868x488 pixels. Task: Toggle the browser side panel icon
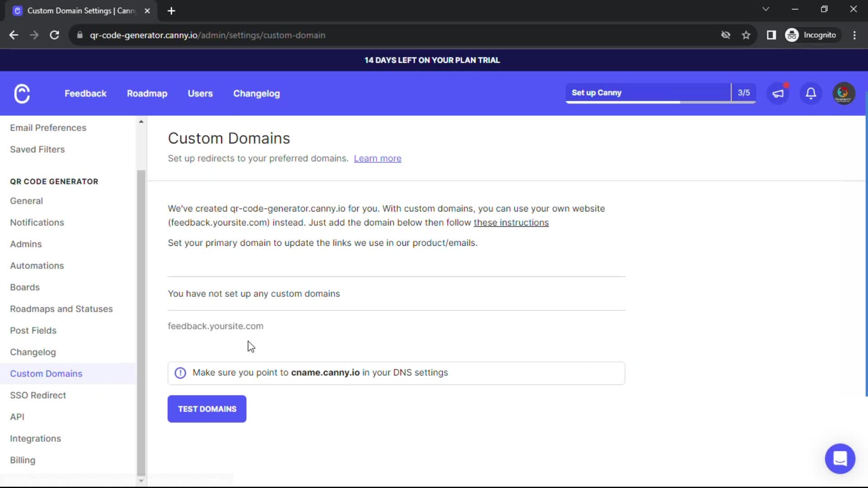(x=771, y=35)
